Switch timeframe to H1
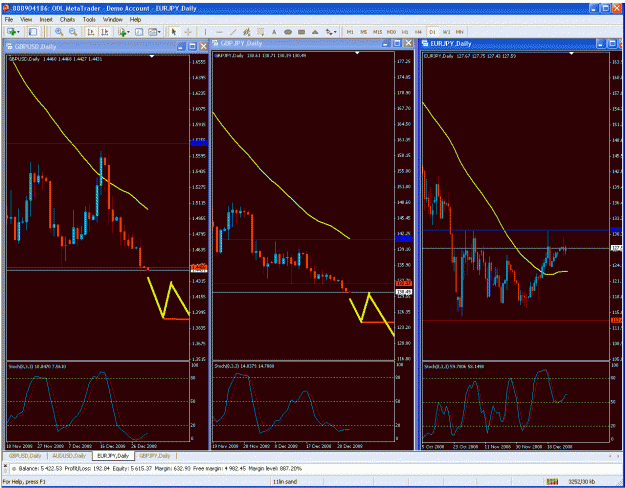The height and width of the screenshot is (488, 625). click(405, 32)
